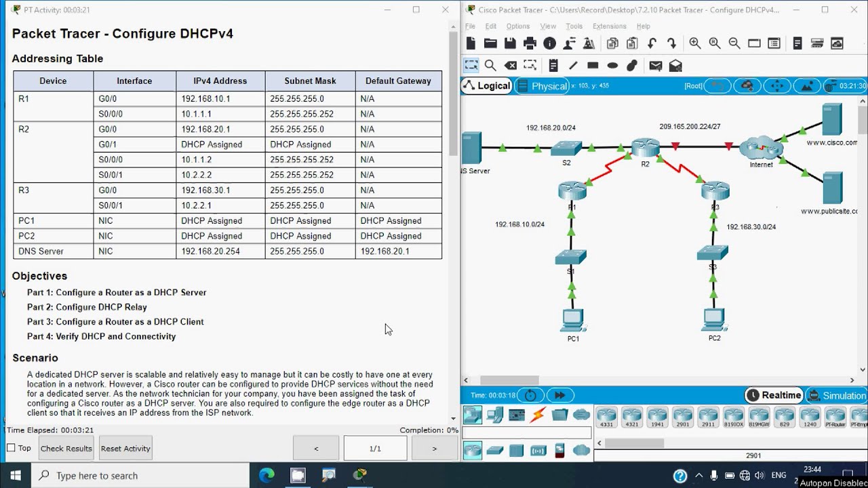The height and width of the screenshot is (488, 868).
Task: Choose the Draw Line tool
Action: [x=573, y=66]
